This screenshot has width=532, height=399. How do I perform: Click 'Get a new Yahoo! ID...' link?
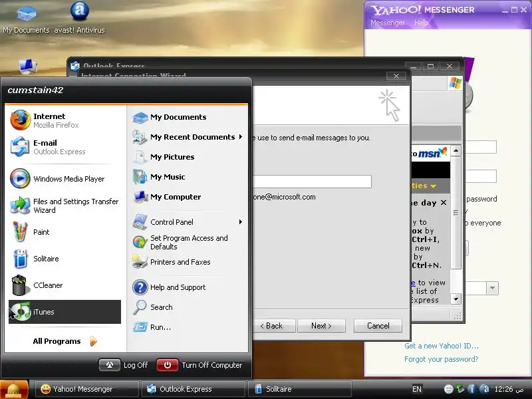pos(442,346)
